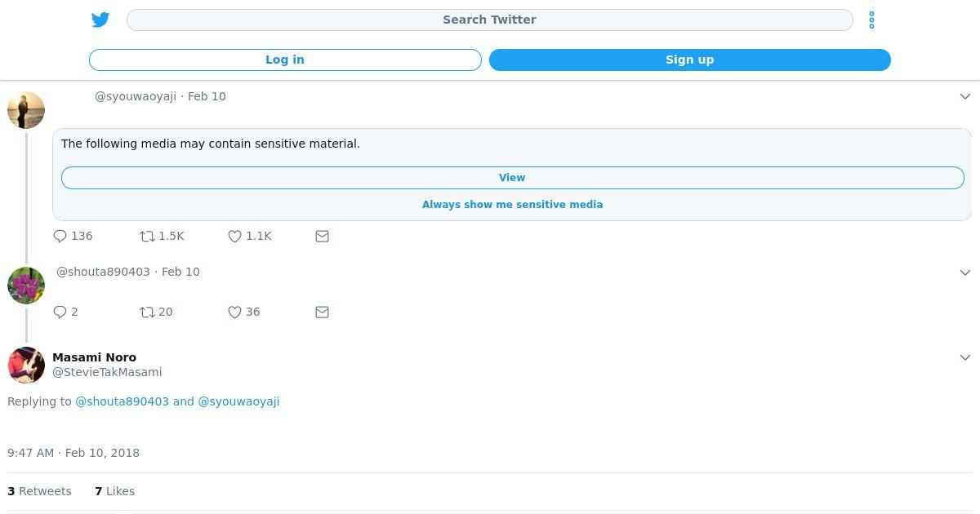Expand Masami Noro's tweet options chevron

coord(964,358)
